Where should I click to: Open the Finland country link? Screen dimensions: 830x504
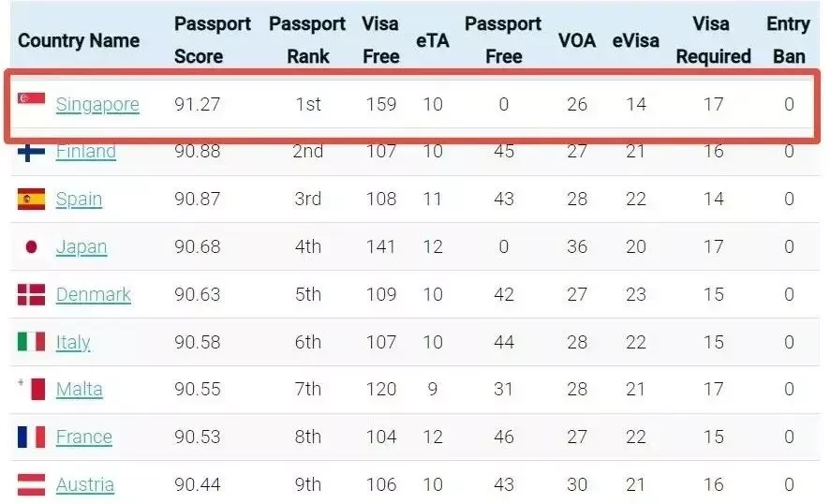tap(86, 152)
